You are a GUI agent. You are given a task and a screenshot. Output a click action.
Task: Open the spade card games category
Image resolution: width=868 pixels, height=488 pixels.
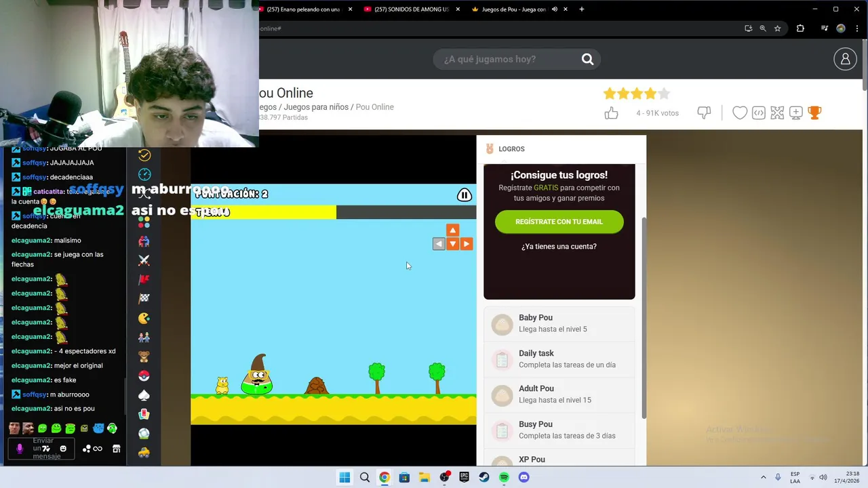point(144,395)
